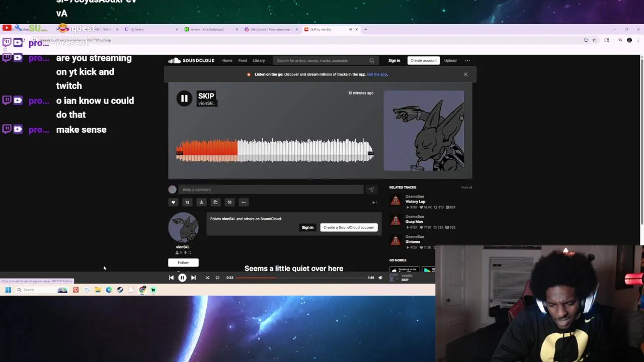The height and width of the screenshot is (362, 644).
Task: Mute the SoundCloud tab audio icon
Action: coord(351,29)
